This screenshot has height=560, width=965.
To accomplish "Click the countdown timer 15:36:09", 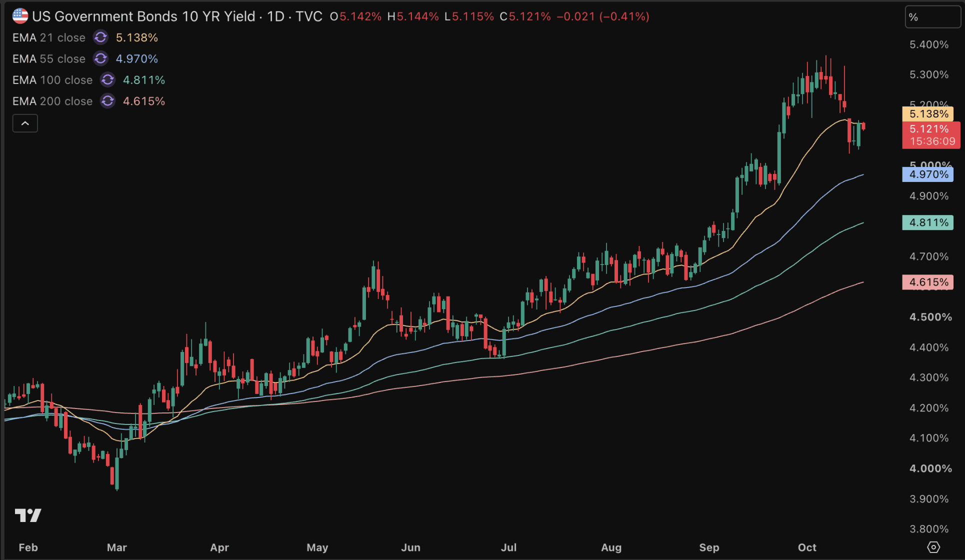I will click(932, 141).
